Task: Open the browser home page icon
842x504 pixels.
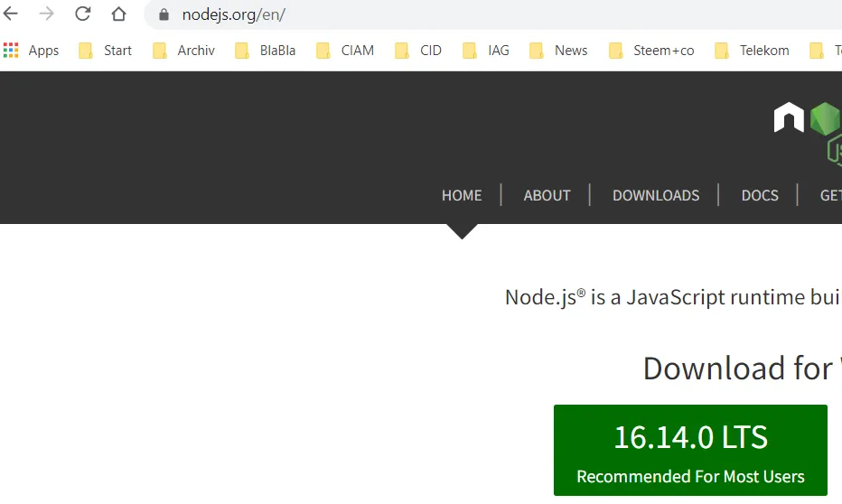Action: point(118,14)
